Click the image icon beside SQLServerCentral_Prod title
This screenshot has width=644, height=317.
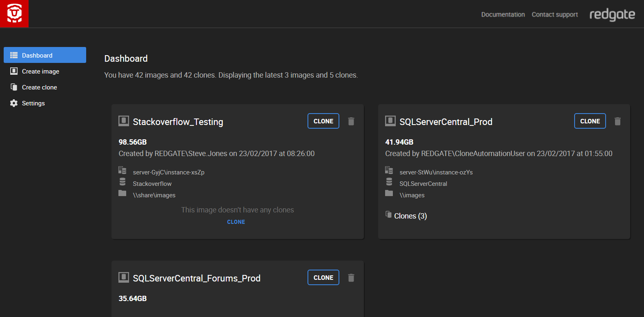(x=390, y=121)
